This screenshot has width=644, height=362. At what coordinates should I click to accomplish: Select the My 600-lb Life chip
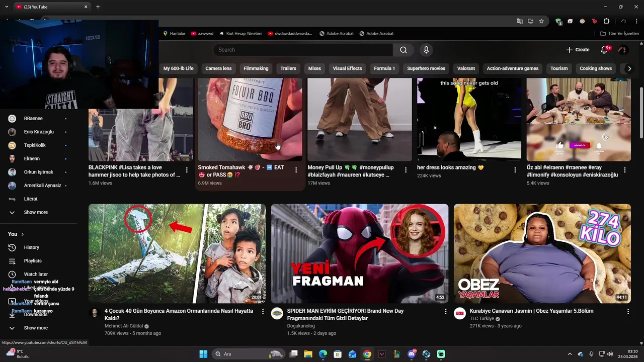[x=178, y=68]
